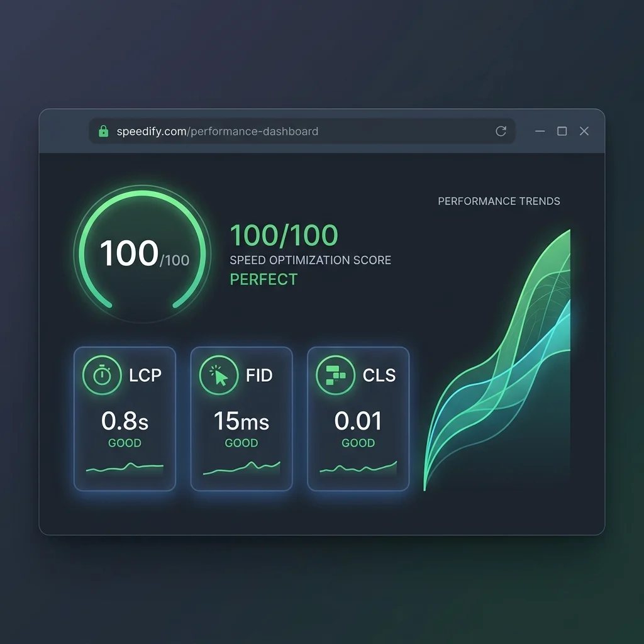The width and height of the screenshot is (644, 644).
Task: Open the LCP 0.8s metric card
Action: 125,418
